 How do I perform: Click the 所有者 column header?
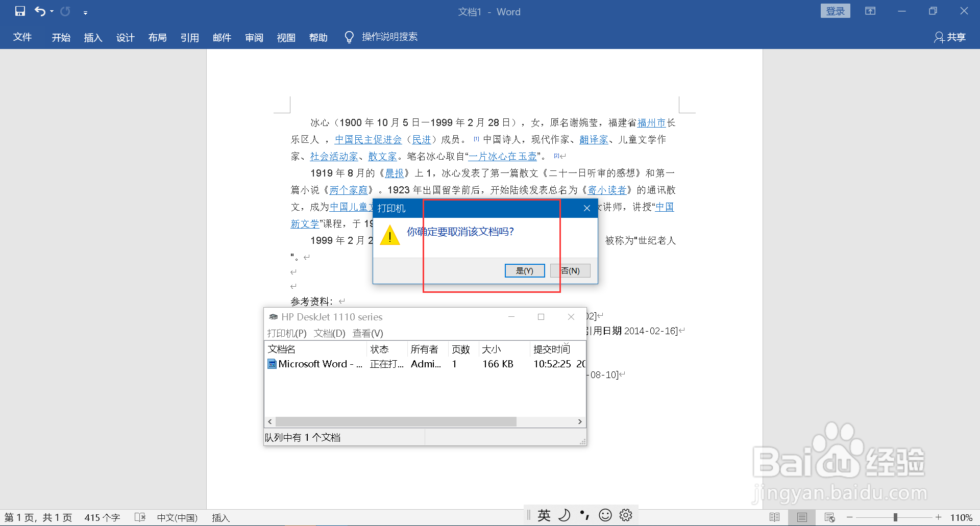(x=428, y=349)
